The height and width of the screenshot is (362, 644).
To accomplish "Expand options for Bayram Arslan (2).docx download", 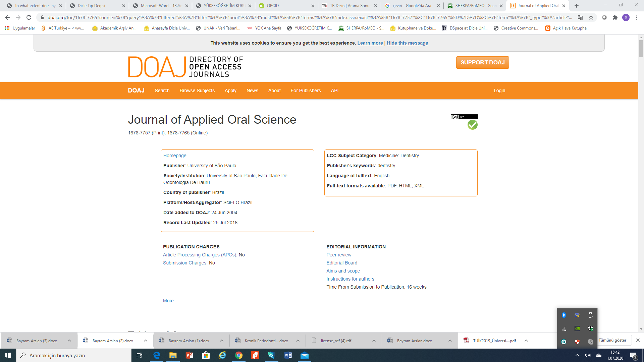I will [146, 341].
